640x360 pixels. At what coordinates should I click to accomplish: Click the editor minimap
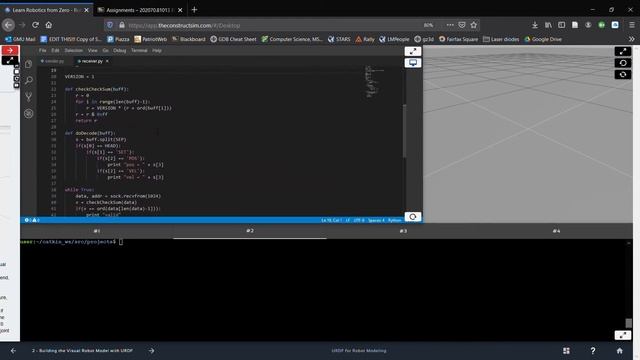[x=375, y=82]
